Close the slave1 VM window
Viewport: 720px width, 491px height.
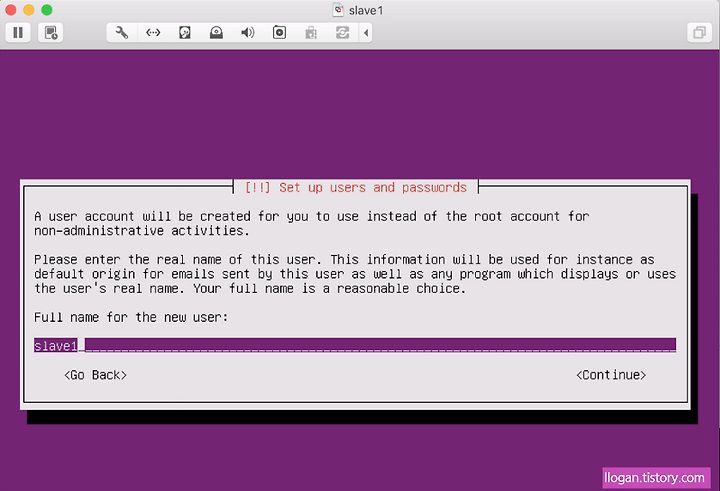tap(11, 10)
